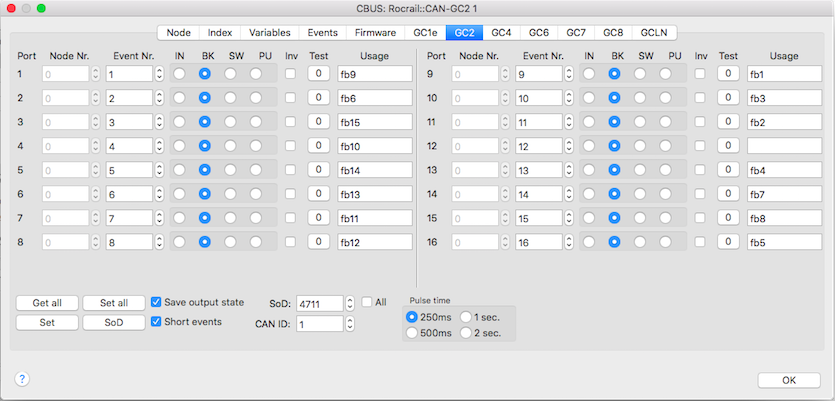
Task: Click the Event Nr. stepper for port 1
Action: click(159, 74)
